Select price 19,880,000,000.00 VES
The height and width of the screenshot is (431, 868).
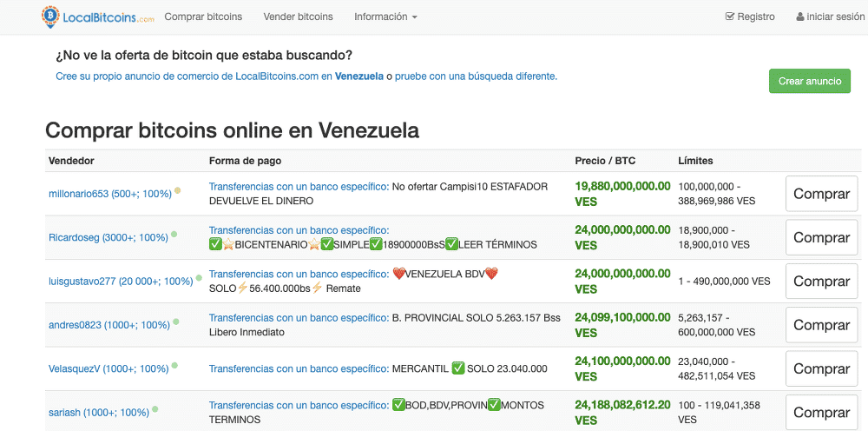coord(622,194)
